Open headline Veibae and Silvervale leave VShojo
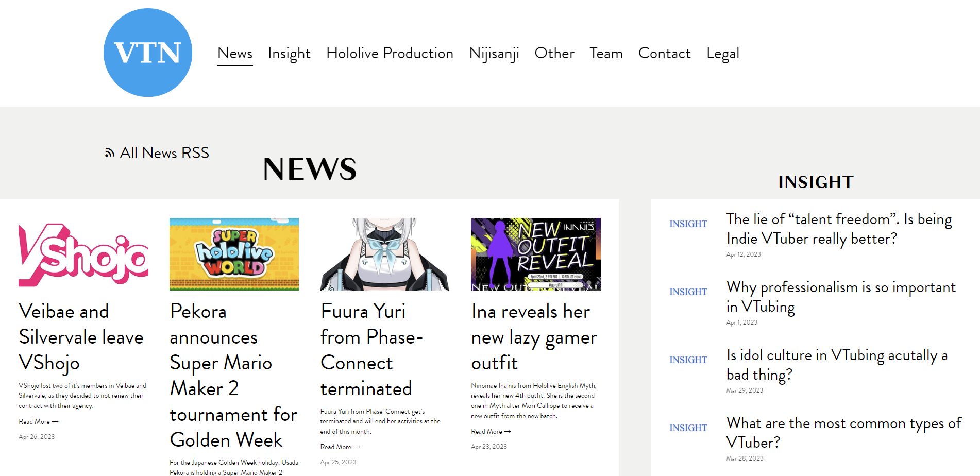The width and height of the screenshot is (980, 476). pos(81,337)
